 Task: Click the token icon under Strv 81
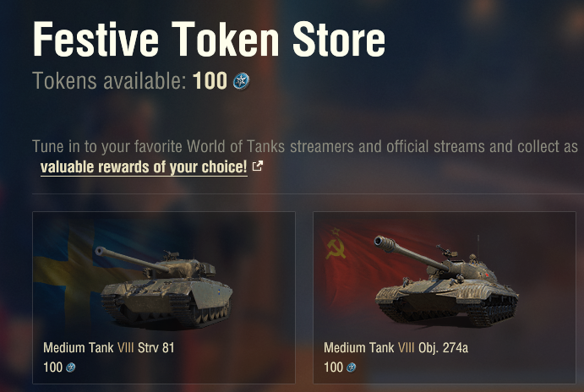click(x=71, y=367)
